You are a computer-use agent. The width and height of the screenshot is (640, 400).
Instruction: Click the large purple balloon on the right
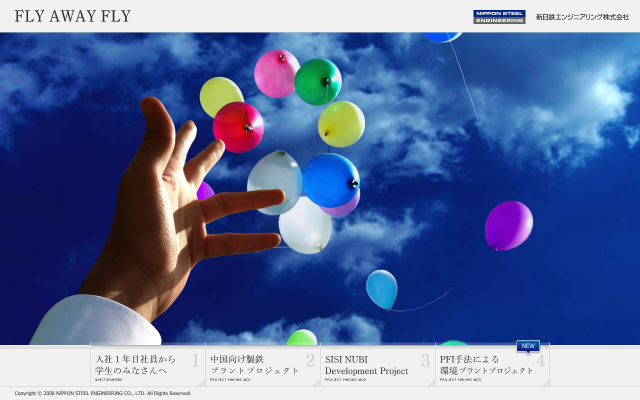[x=508, y=224]
